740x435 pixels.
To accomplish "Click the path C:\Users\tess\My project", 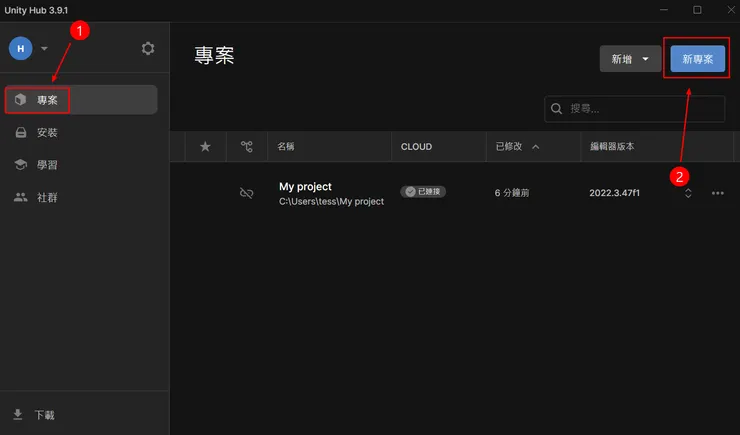I will (x=331, y=201).
